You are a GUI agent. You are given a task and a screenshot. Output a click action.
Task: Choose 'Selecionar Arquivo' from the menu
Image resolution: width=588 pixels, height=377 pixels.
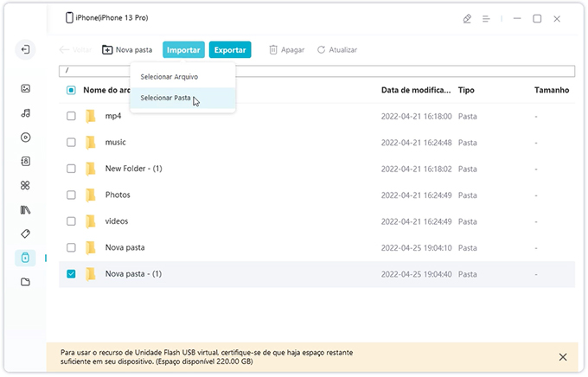point(169,77)
